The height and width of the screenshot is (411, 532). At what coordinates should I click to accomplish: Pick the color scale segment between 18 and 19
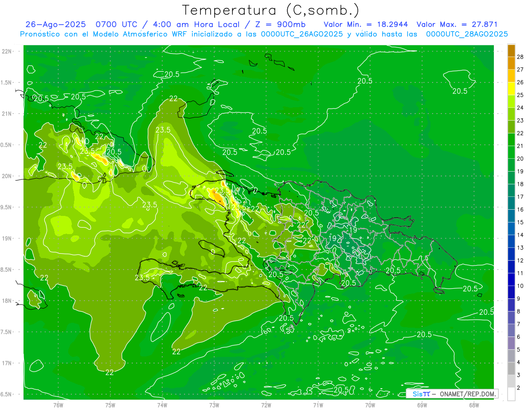[x=511, y=178]
